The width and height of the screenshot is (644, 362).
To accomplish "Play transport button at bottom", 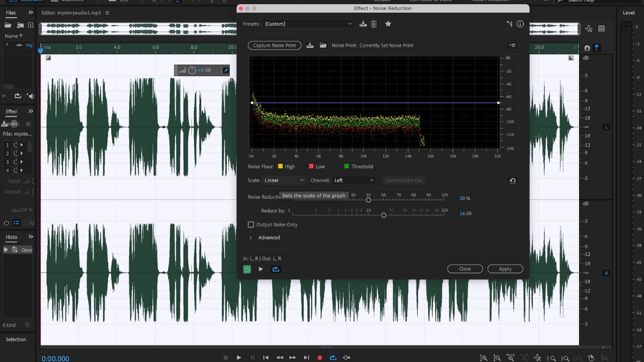I will point(238,357).
